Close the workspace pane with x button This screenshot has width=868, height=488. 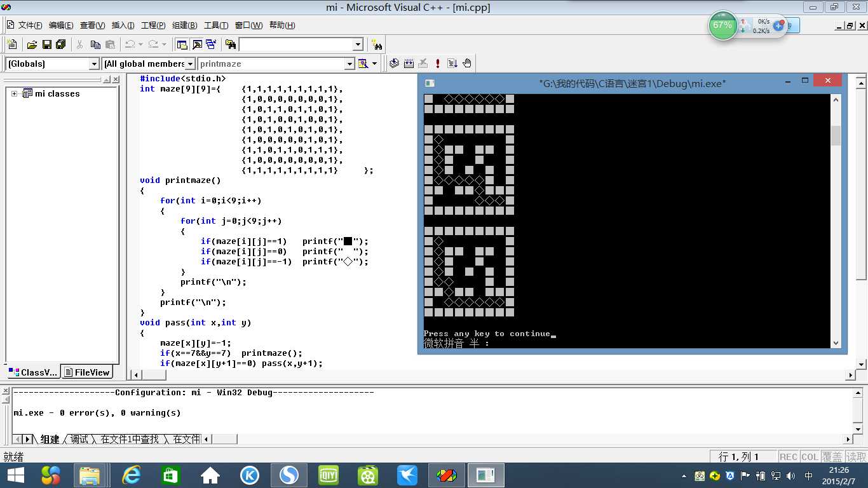pyautogui.click(x=115, y=79)
